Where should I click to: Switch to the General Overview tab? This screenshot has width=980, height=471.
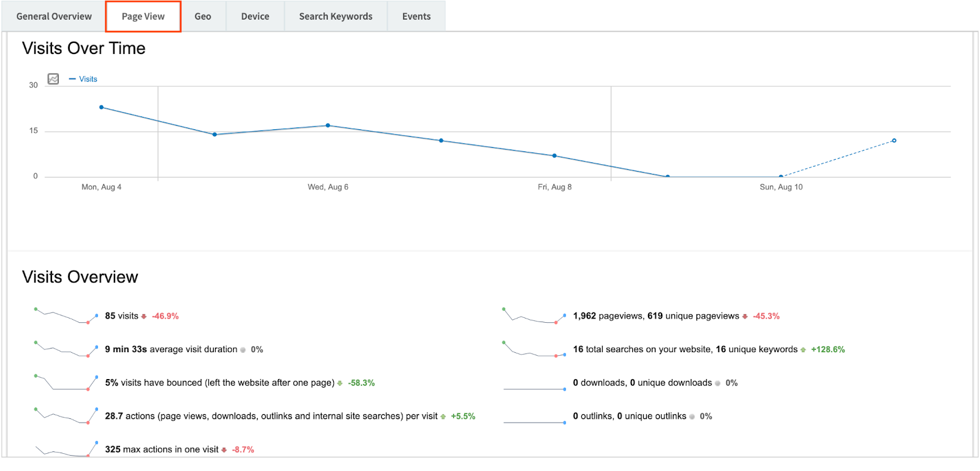54,17
